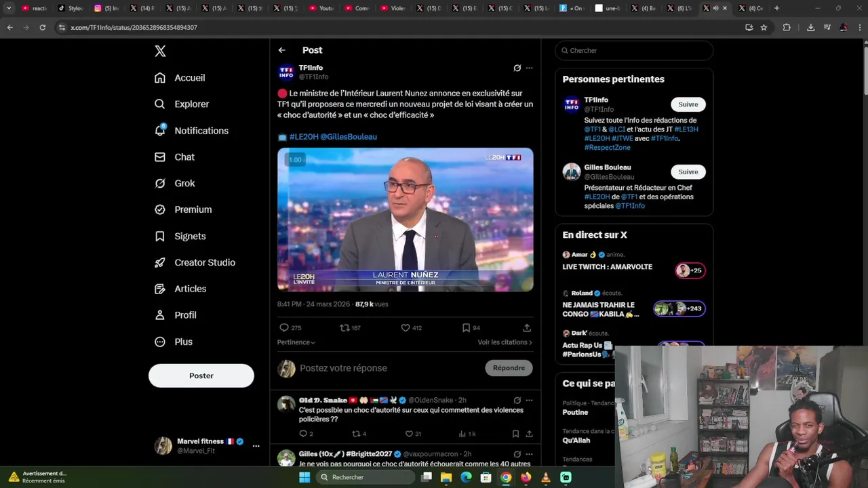Bookmark Old D. Snake reply
The width and height of the screenshot is (868, 488).
(515, 434)
